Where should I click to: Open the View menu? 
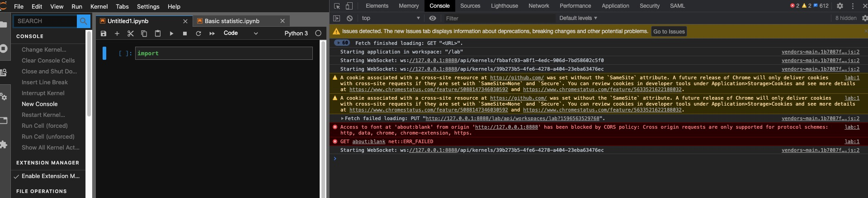(57, 6)
